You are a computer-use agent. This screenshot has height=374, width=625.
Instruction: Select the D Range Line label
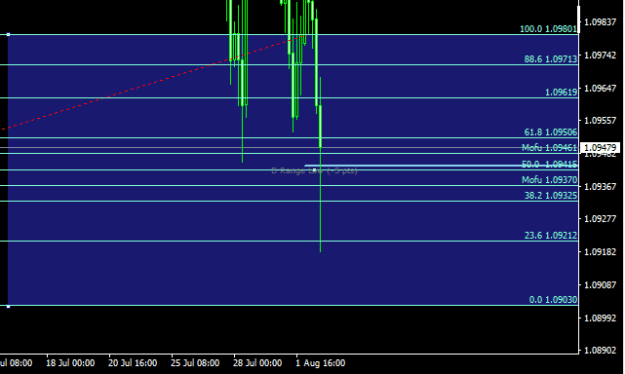tap(314, 171)
